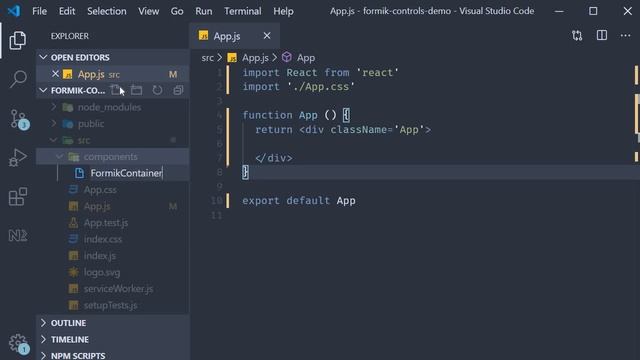Image resolution: width=640 pixels, height=360 pixels.
Task: Open Source Control view in activity bar
Action: pos(18,119)
